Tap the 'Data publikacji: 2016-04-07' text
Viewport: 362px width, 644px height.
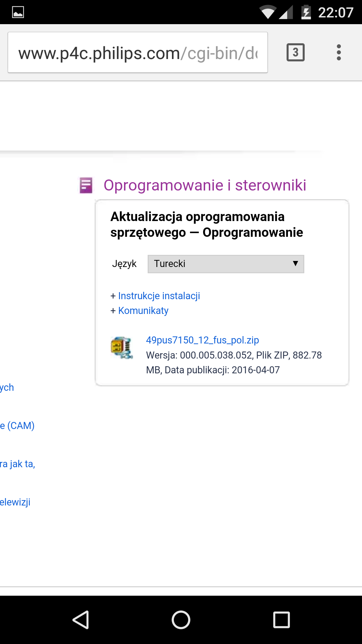point(222,370)
